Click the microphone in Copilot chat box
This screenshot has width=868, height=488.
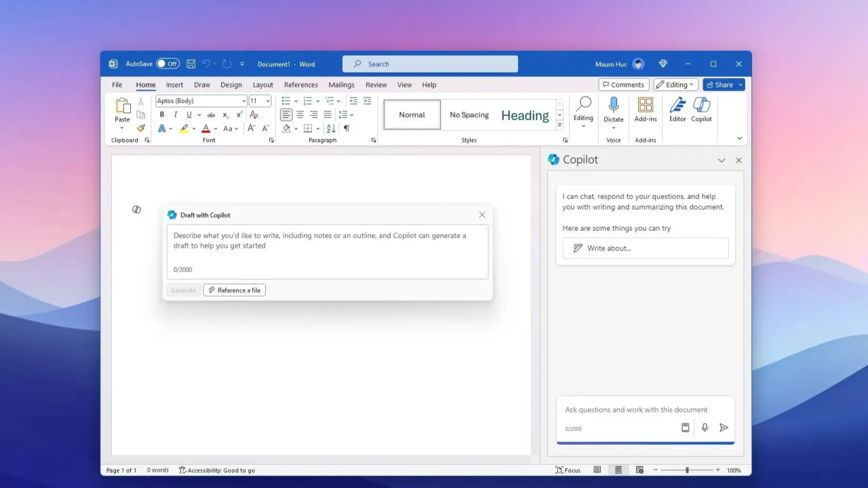tap(705, 428)
